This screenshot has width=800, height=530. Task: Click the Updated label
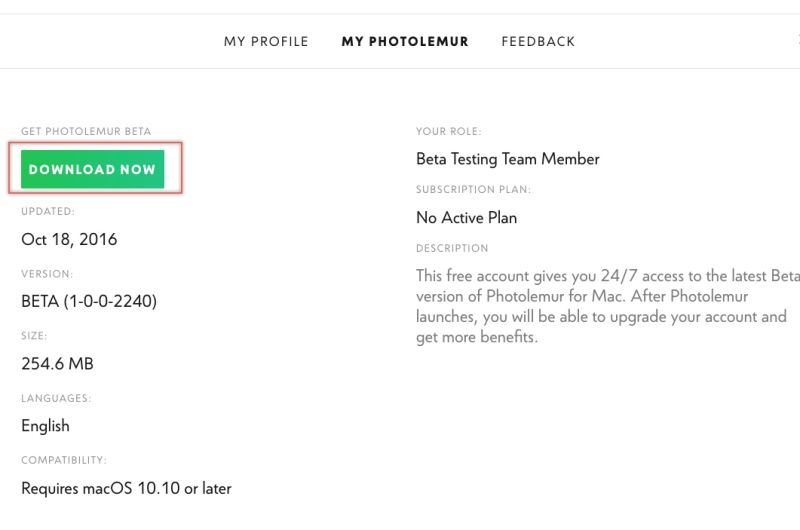click(x=48, y=212)
